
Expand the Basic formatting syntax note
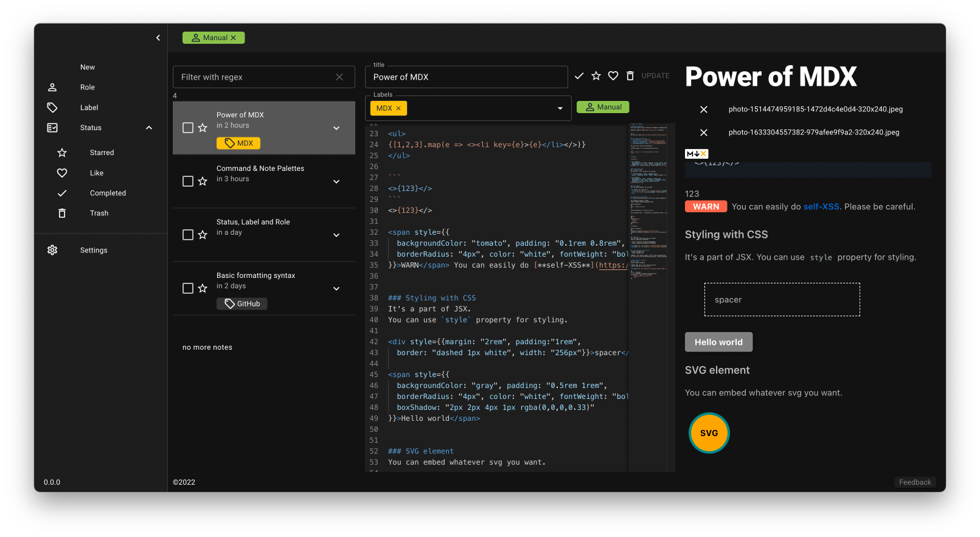point(336,288)
